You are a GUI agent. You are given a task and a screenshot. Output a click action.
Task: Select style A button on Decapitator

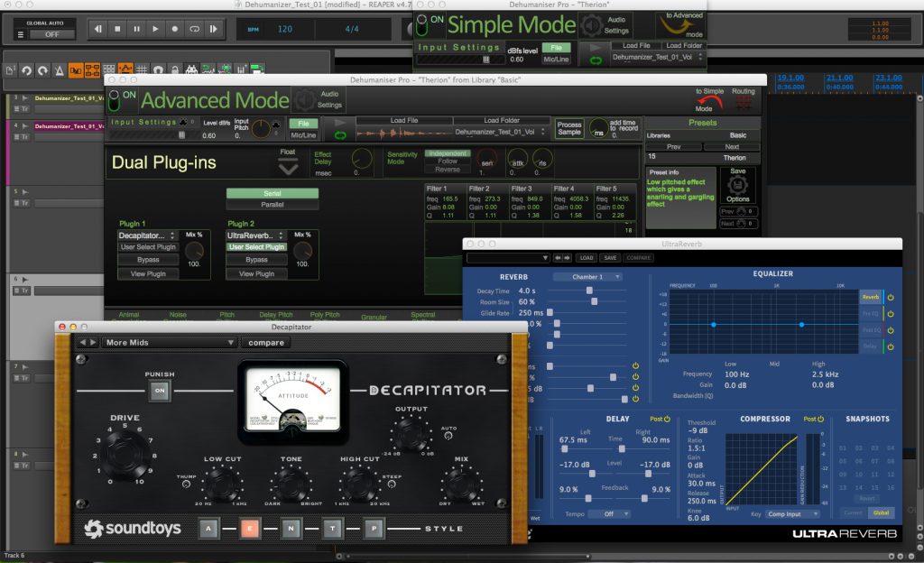[x=208, y=529]
